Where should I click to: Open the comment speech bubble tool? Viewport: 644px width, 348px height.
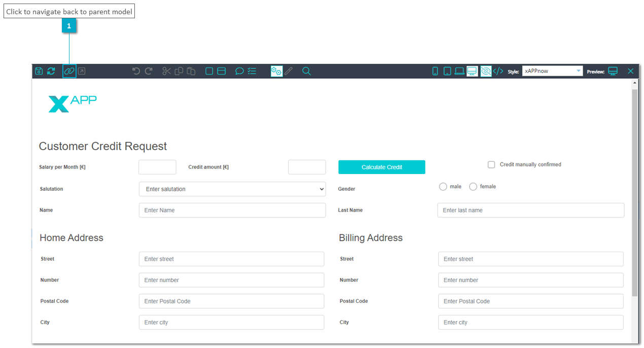click(239, 71)
